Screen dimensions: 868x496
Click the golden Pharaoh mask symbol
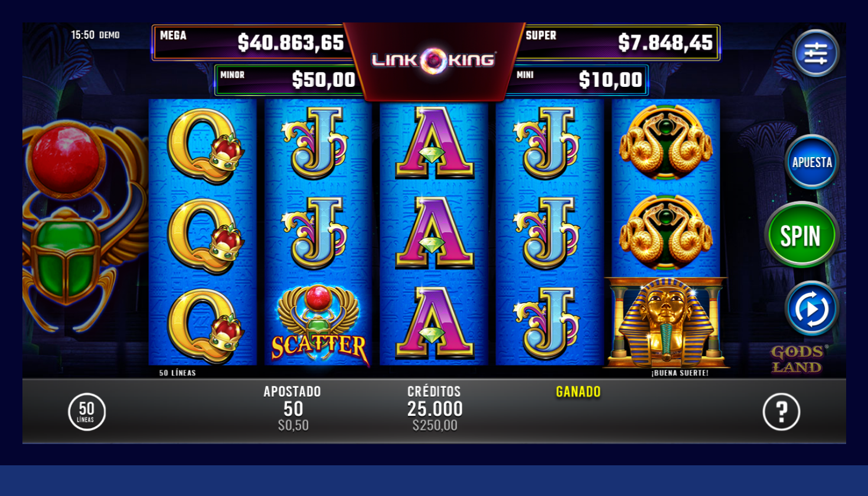pos(666,322)
